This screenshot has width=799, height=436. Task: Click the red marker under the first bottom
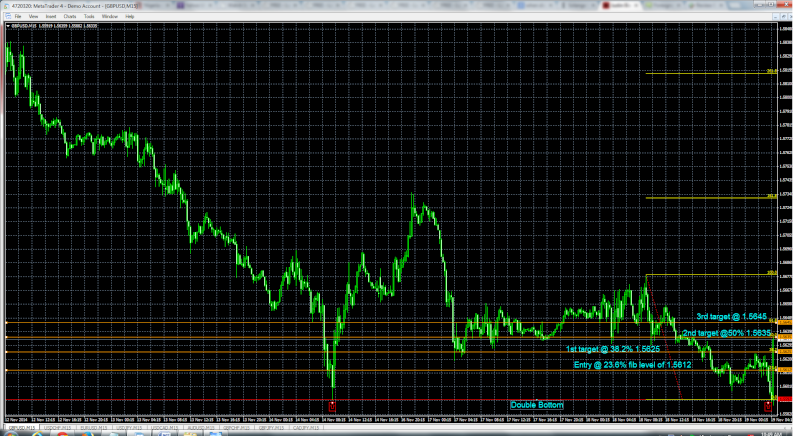pos(332,406)
